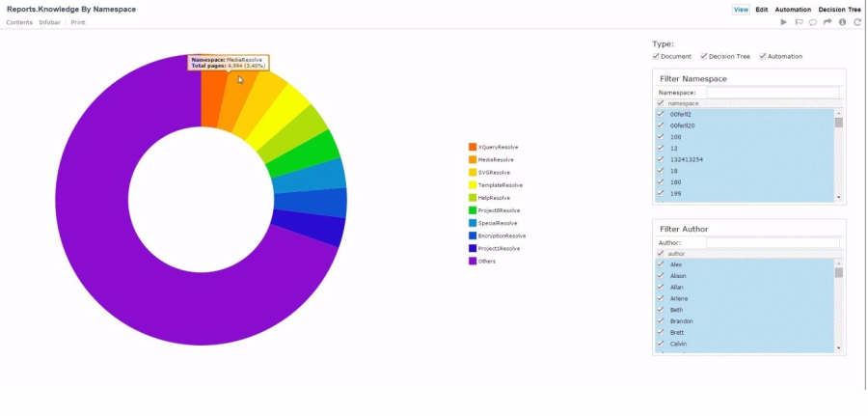Screen dimensions: 868x416
Task: Open the Infobar link
Action: (51, 22)
